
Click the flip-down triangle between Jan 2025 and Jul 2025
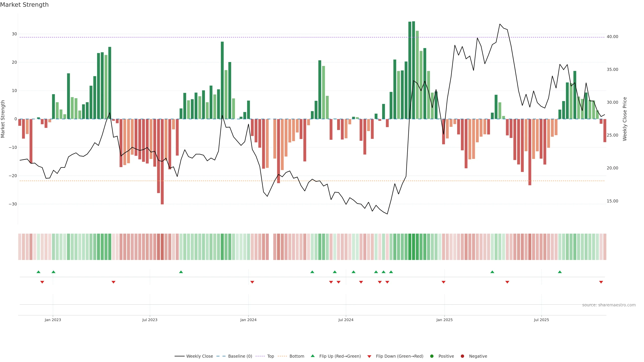click(507, 282)
